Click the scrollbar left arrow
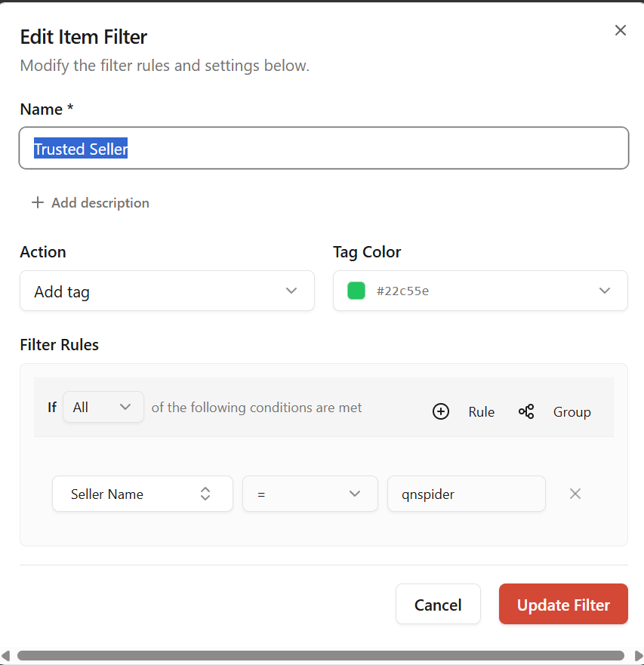 point(7,655)
